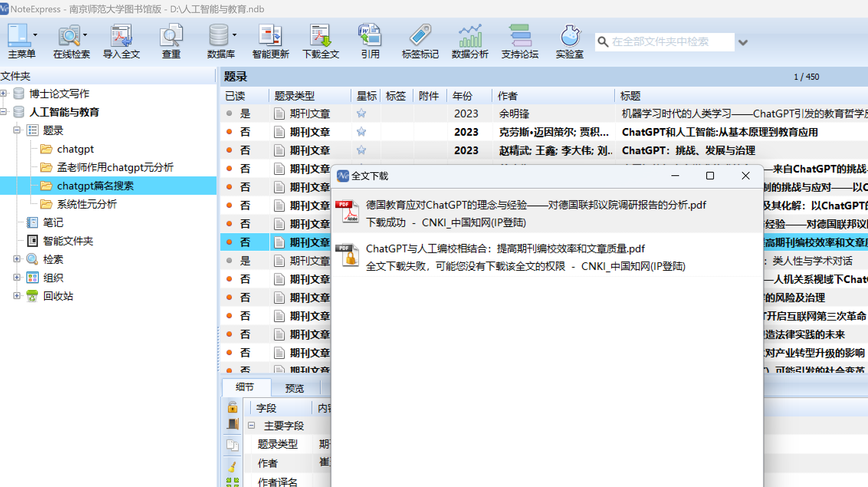Expand the 检索 tree node
This screenshot has height=487, width=868.
click(16, 259)
